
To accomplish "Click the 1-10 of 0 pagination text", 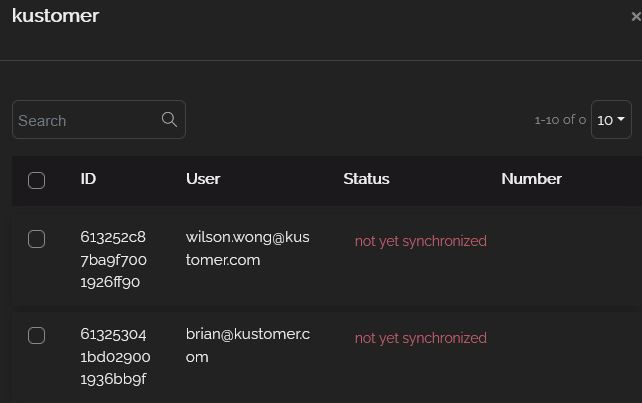I will pyautogui.click(x=560, y=120).
